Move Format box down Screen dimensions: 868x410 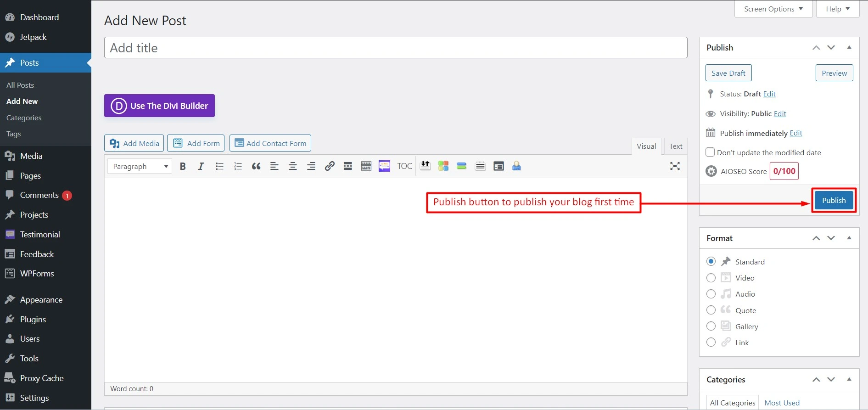coord(831,238)
